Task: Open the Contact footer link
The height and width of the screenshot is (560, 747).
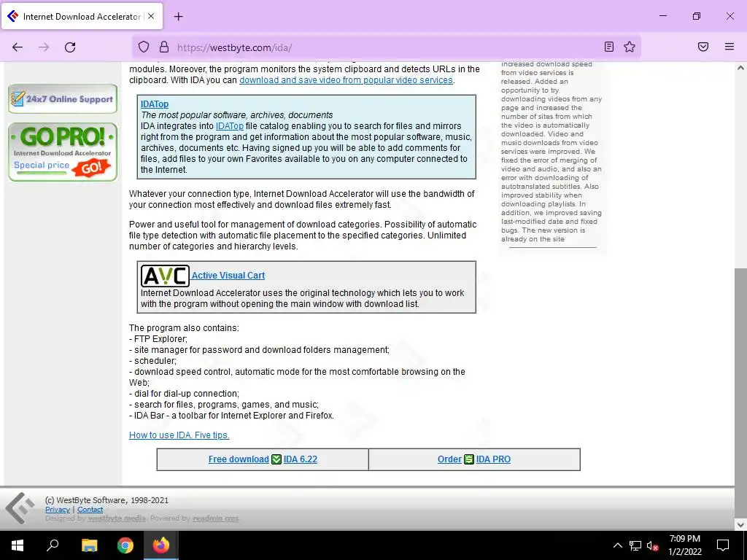Action: [90, 510]
